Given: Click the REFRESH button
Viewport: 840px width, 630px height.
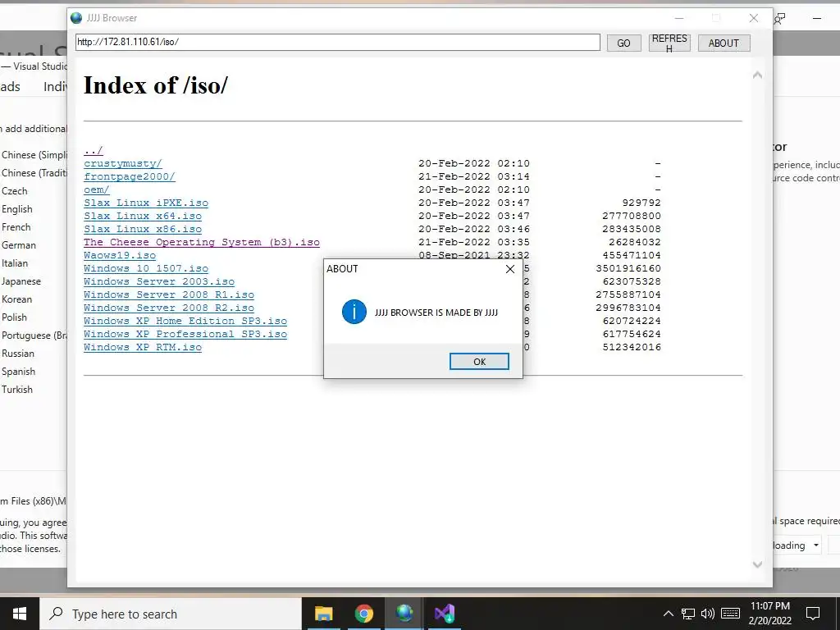Looking at the screenshot, I should pyautogui.click(x=669, y=43).
